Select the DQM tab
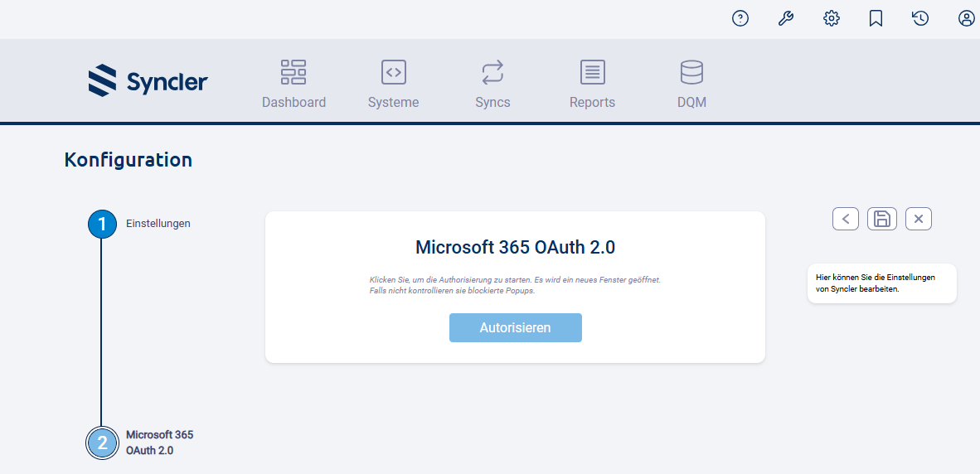980x474 pixels. pos(691,85)
